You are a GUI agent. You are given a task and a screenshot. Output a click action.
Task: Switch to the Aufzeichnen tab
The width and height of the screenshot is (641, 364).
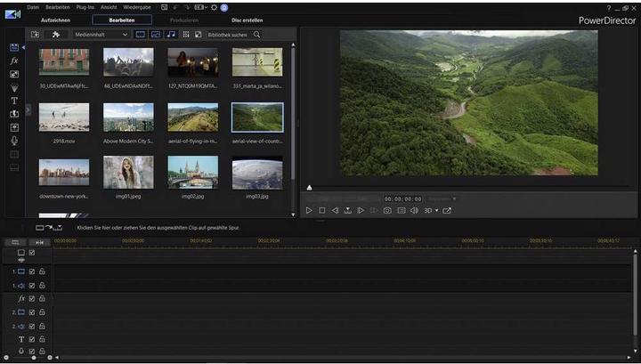(55, 20)
